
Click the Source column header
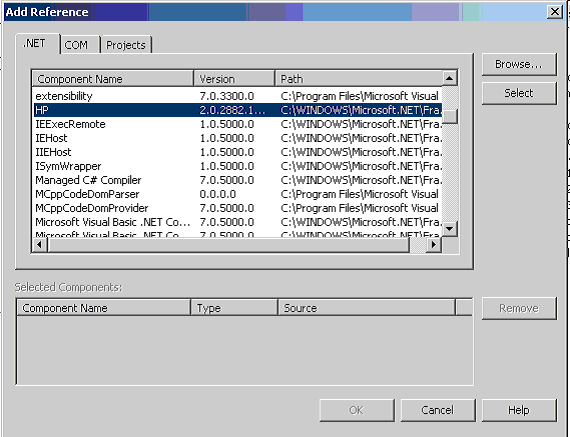[366, 308]
